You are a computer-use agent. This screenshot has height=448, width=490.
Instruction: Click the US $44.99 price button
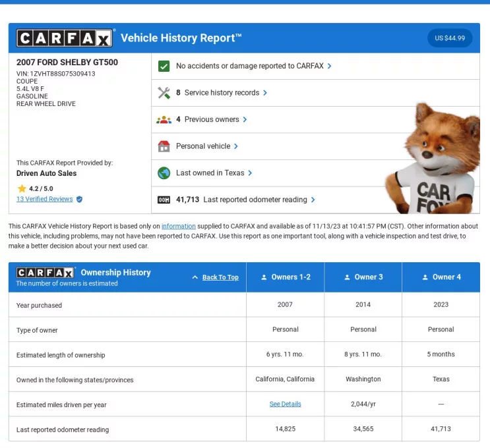[x=450, y=38]
